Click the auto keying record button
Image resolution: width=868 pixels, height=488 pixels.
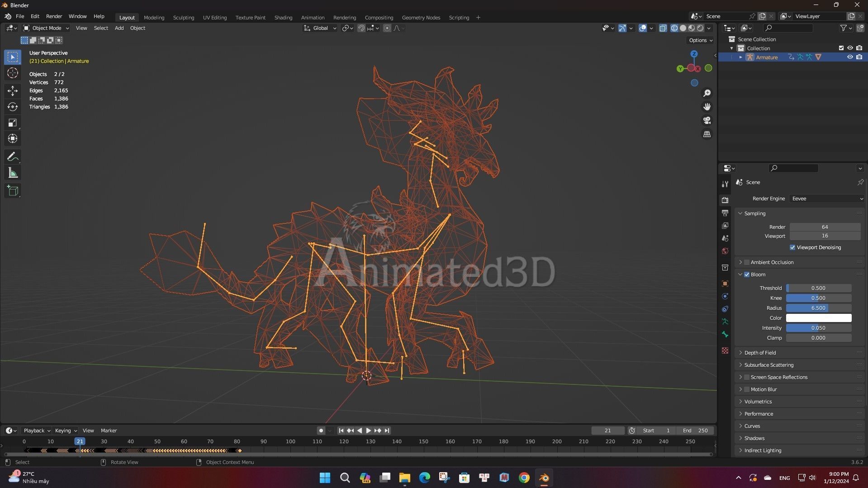pyautogui.click(x=321, y=431)
